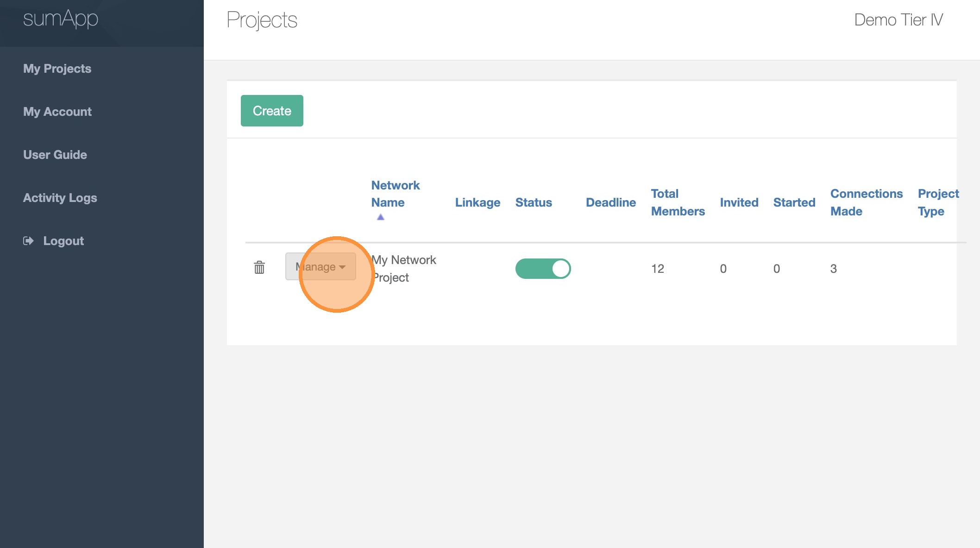This screenshot has width=980, height=548.
Task: Click the sumApp logo
Action: [61, 19]
